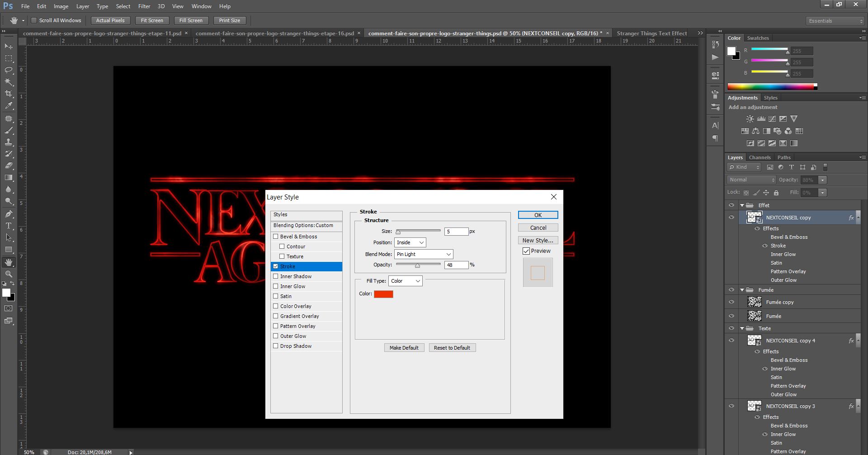Select the Move tool
This screenshot has width=868, height=455.
pos(9,46)
